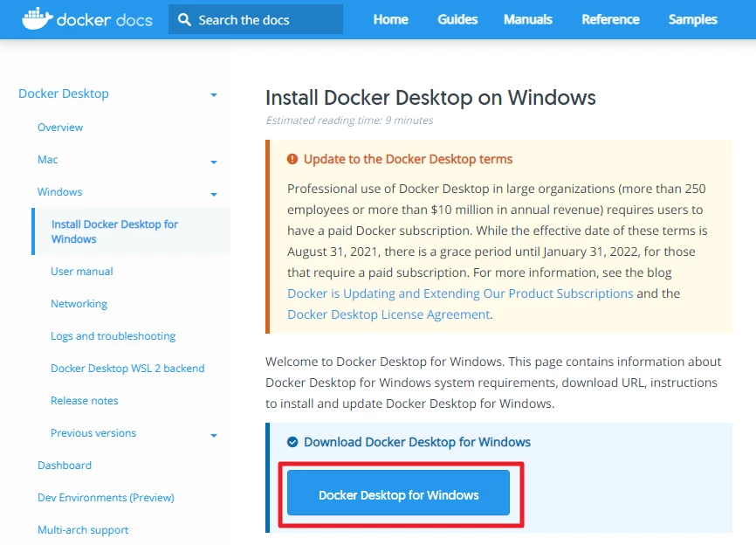Open the Reference navigation item
Viewport: 756px width, 545px height.
tap(610, 19)
